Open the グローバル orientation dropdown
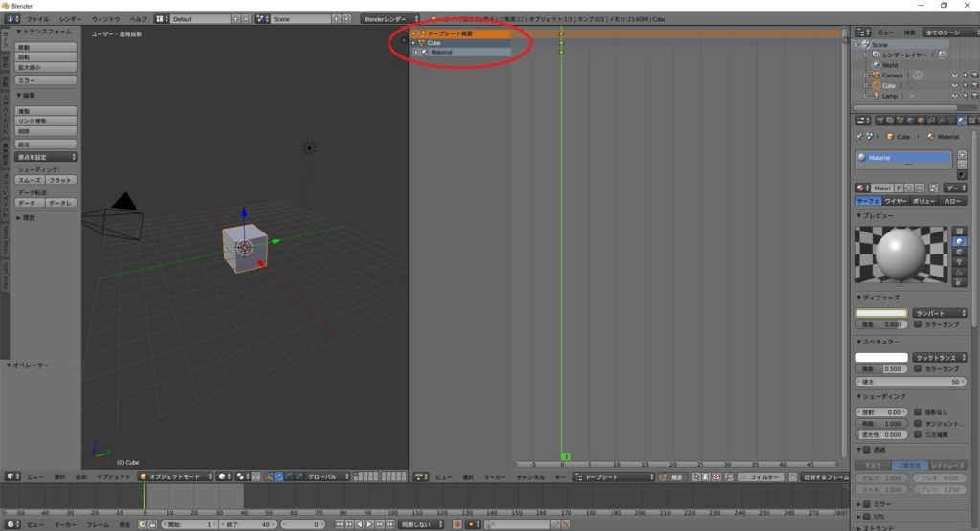Viewport: 980px width, 531px height. click(325, 476)
